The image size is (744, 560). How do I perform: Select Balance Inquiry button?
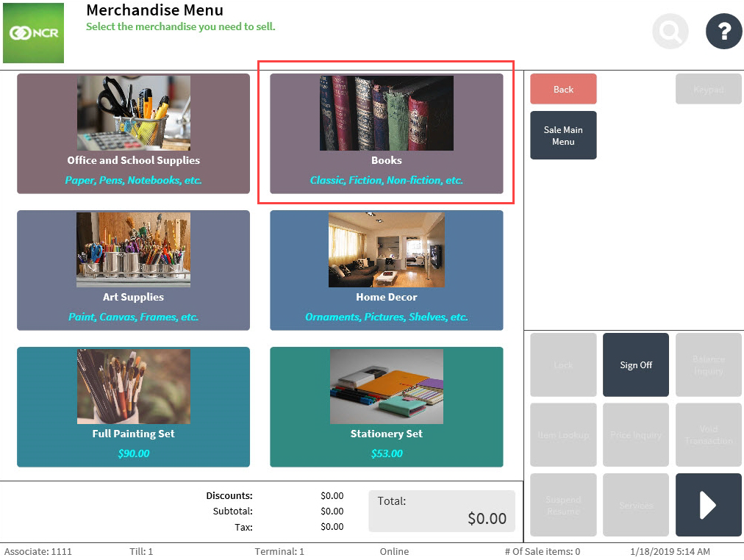[x=708, y=365]
